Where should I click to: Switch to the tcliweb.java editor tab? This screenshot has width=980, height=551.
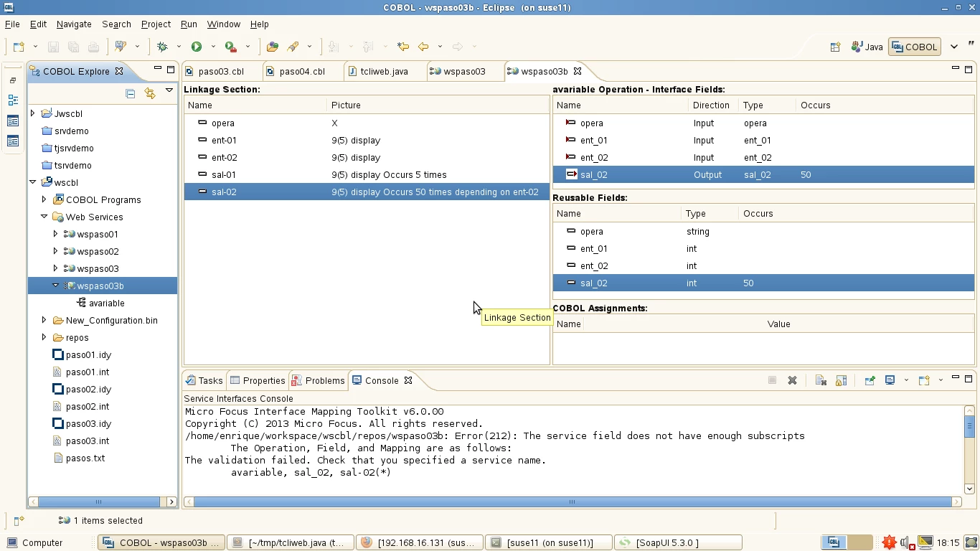(x=385, y=71)
